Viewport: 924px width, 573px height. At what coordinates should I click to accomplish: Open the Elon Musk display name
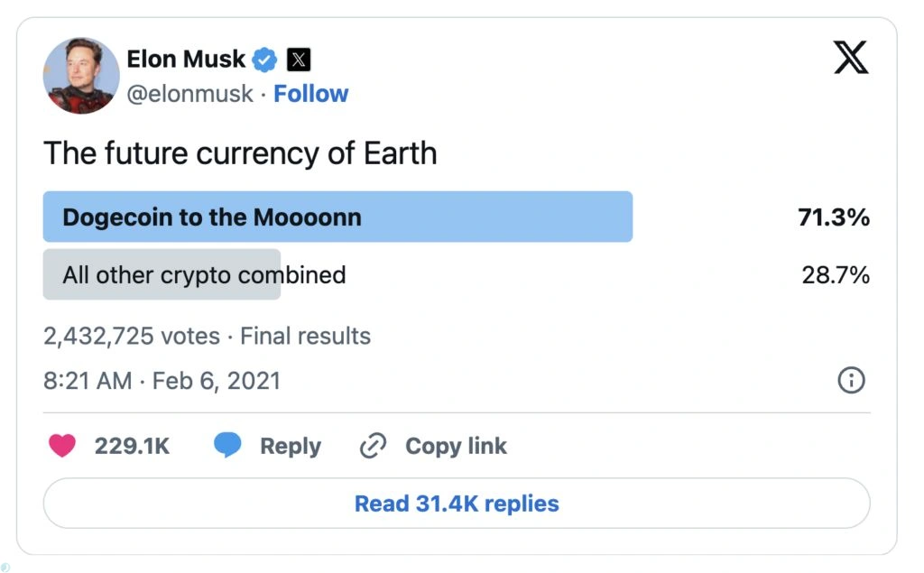(x=186, y=60)
